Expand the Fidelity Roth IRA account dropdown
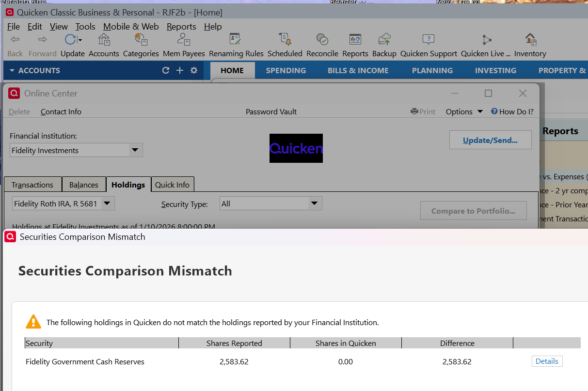 [107, 203]
